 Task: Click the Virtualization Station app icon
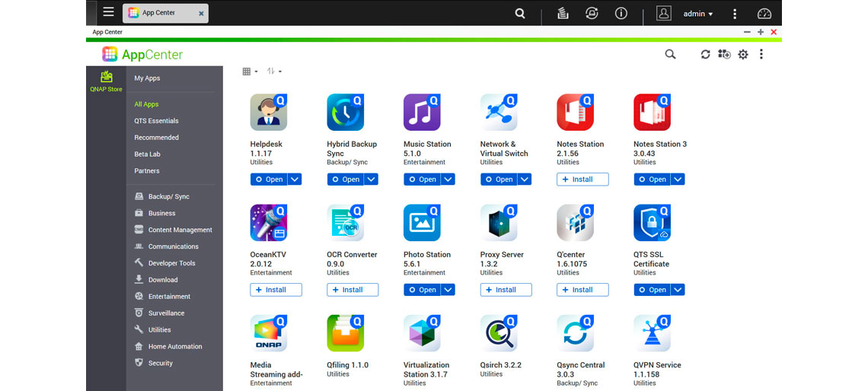click(422, 333)
